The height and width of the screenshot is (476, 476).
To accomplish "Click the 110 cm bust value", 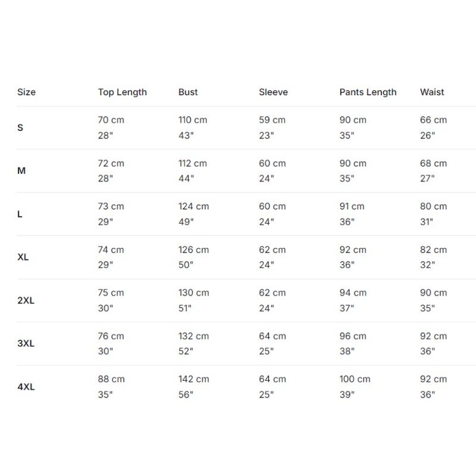I will 193,120.
